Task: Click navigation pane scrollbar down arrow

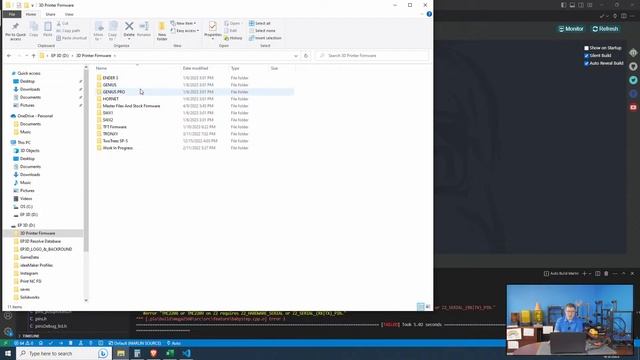Action: pos(86,300)
